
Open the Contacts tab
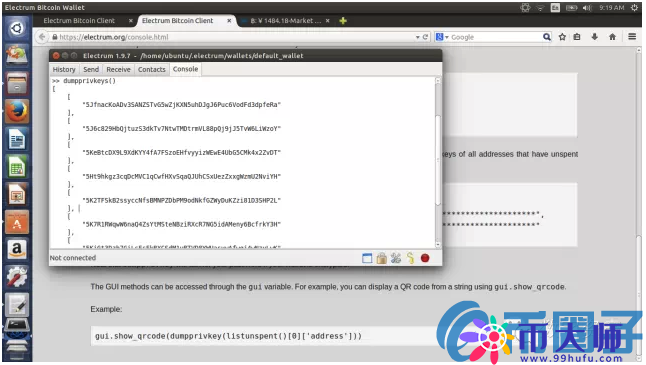pyautogui.click(x=152, y=70)
